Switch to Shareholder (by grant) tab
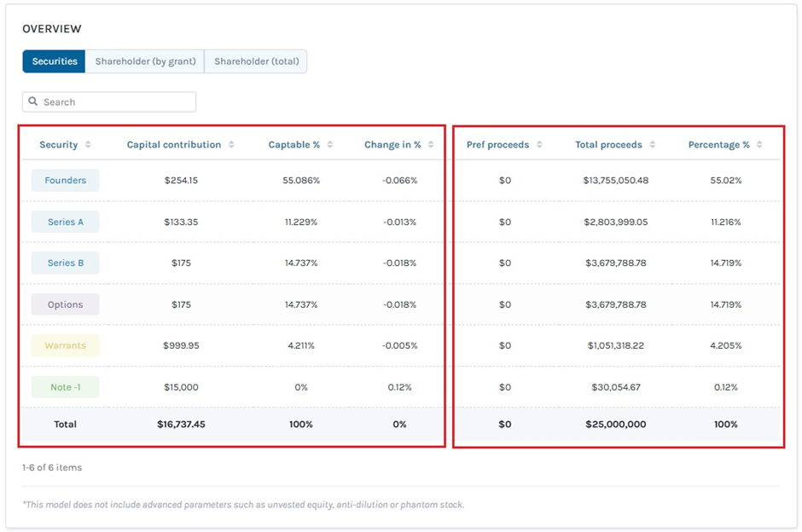This screenshot has width=802, height=532. coord(145,61)
